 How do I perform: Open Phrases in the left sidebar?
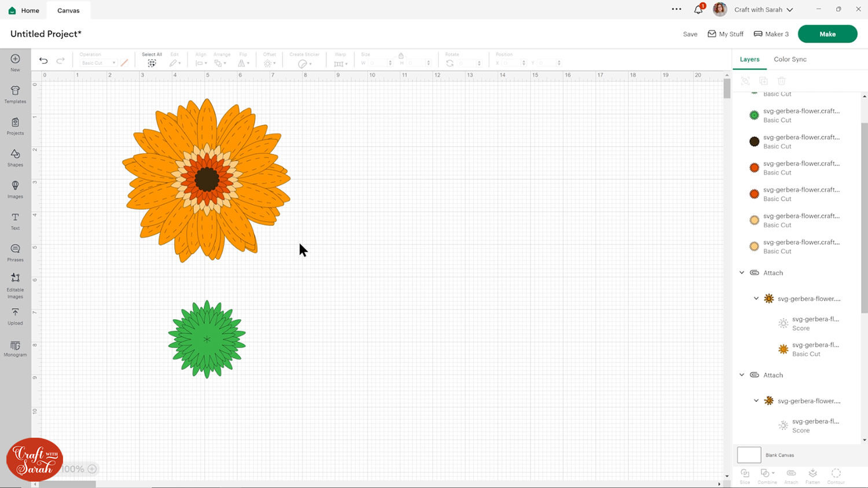click(x=15, y=252)
